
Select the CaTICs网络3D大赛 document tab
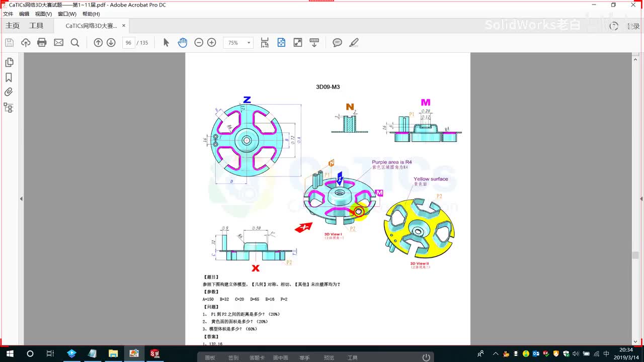click(x=91, y=26)
